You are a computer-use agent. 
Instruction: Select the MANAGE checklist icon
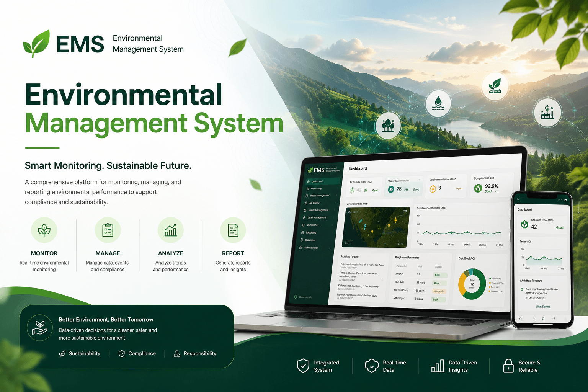tap(108, 230)
